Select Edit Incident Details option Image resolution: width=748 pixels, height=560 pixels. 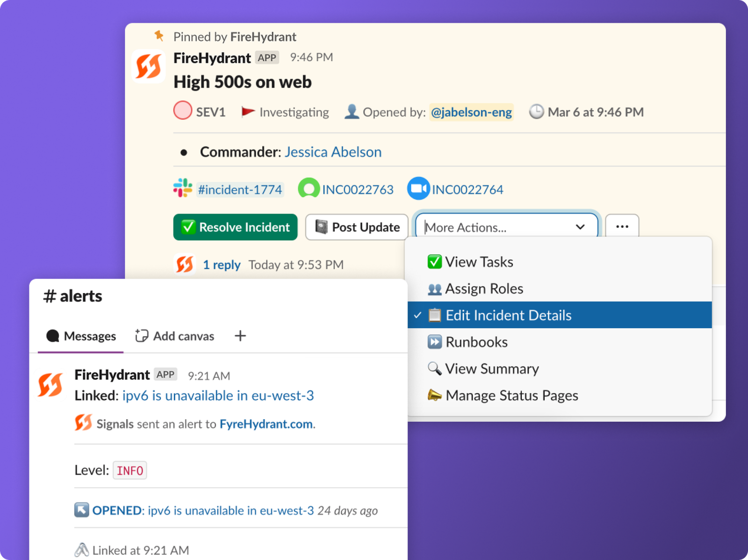tap(560, 315)
